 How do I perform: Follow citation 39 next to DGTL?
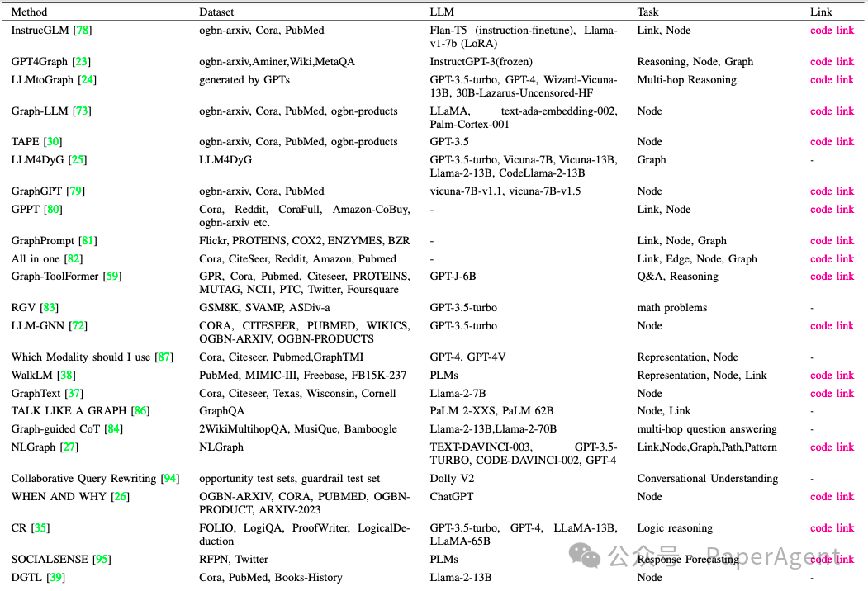point(55,577)
